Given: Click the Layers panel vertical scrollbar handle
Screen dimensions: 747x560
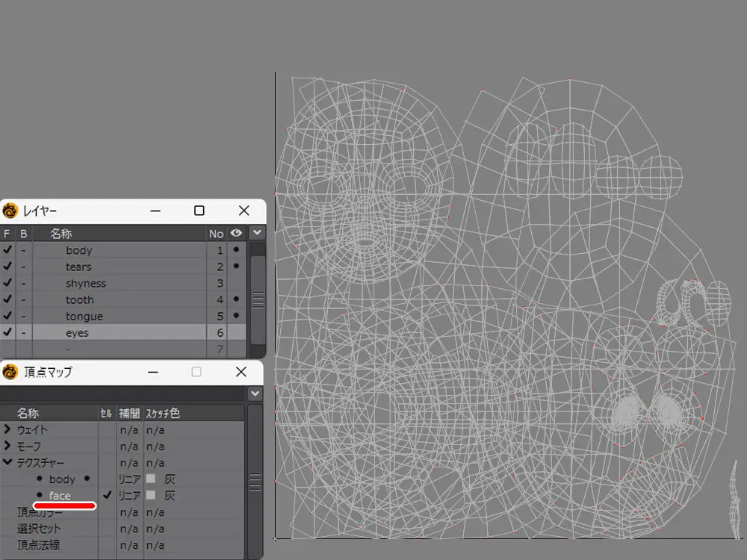Looking at the screenshot, I should [258, 299].
